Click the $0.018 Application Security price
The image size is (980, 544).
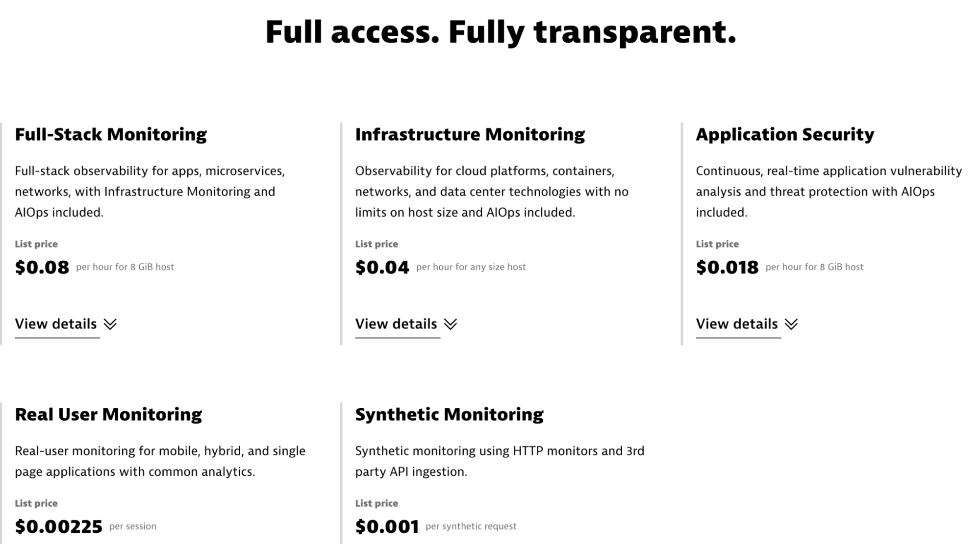click(729, 267)
